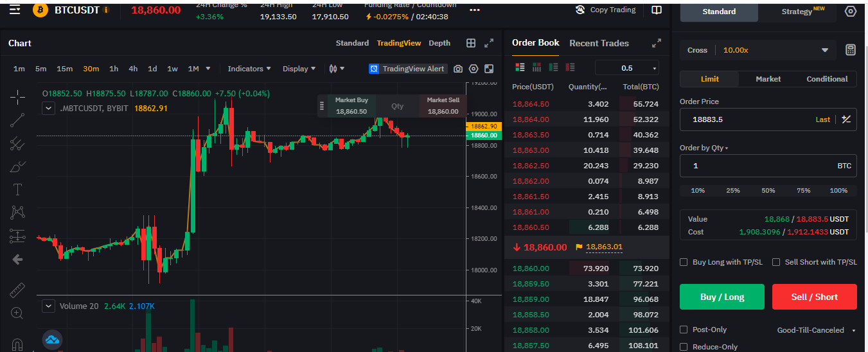Image resolution: width=868 pixels, height=352 pixels.
Task: Enable Sell Short with TP/SL checkbox
Action: click(776, 262)
